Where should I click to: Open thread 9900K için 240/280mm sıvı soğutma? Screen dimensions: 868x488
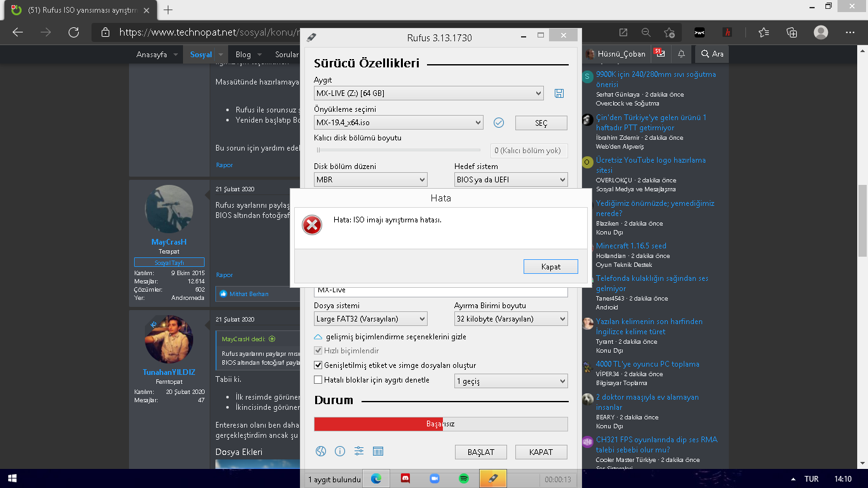point(656,79)
